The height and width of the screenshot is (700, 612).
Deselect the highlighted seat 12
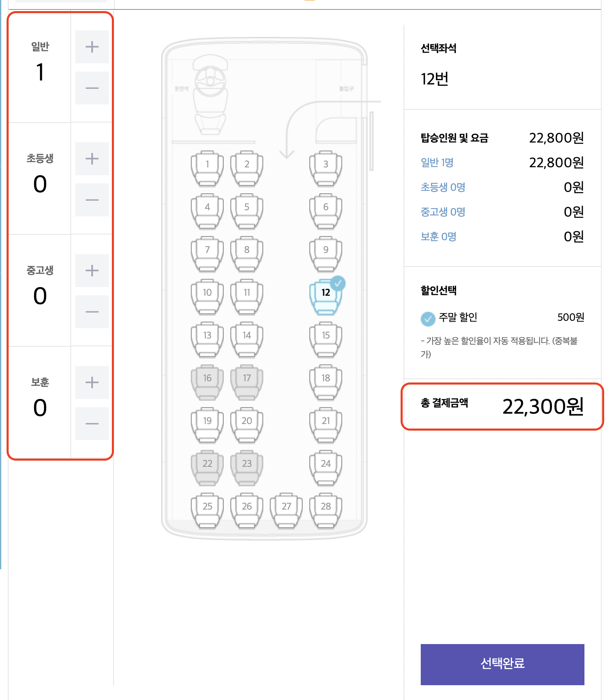click(x=325, y=294)
